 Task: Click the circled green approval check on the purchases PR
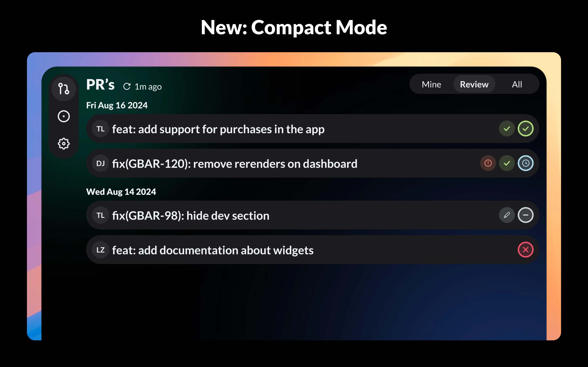[x=526, y=129]
